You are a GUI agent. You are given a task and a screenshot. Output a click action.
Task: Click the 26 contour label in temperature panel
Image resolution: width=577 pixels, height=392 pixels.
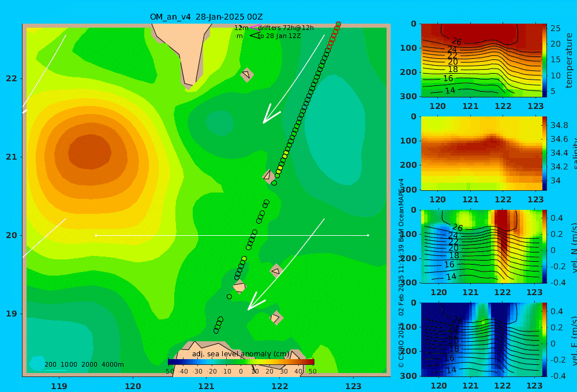click(x=456, y=41)
